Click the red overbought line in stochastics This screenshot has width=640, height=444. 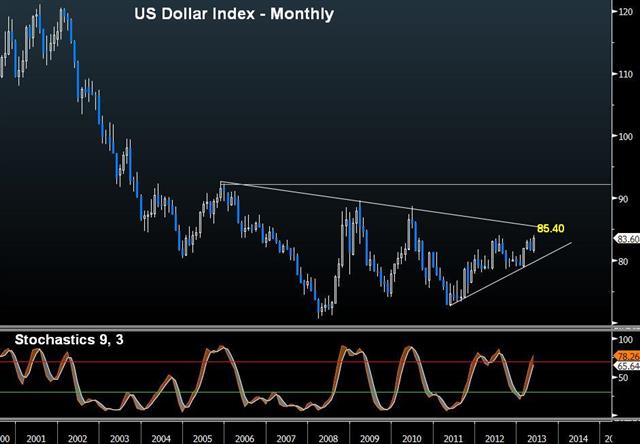306,362
